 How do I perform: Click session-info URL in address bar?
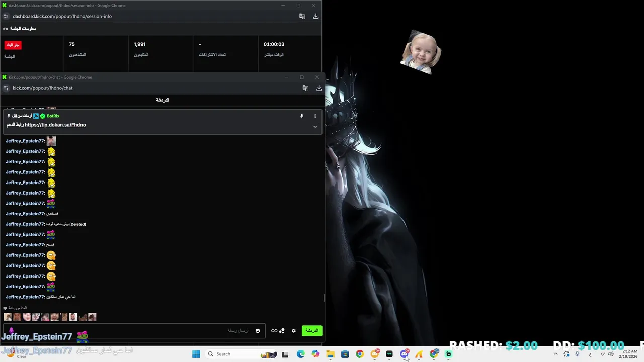click(62, 16)
